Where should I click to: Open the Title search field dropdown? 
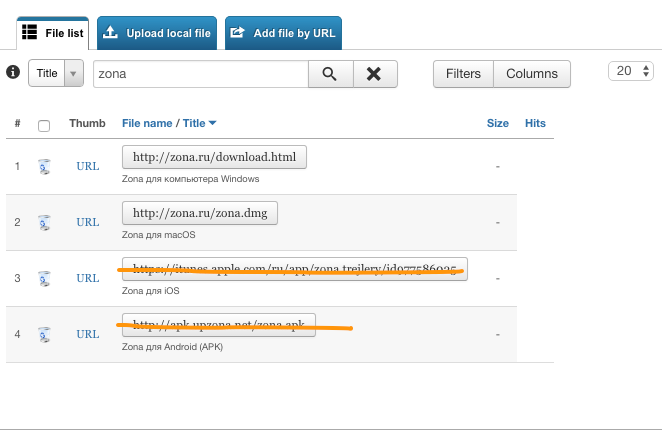(x=56, y=73)
